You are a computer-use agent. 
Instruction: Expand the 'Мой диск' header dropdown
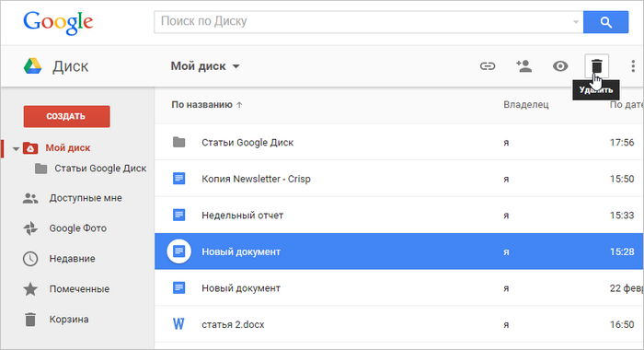coord(205,66)
